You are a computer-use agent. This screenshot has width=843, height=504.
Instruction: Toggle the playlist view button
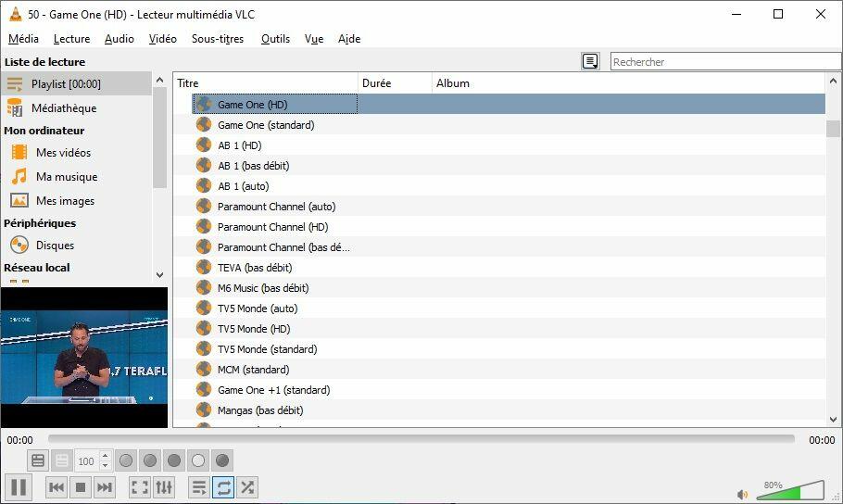tap(199, 487)
